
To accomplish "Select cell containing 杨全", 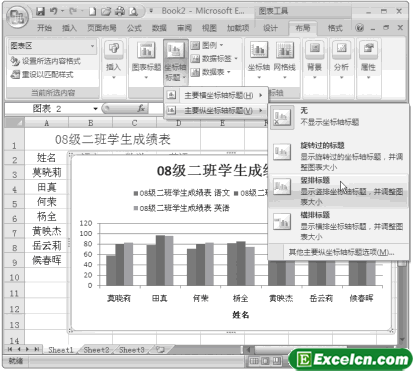I will click(46, 217).
